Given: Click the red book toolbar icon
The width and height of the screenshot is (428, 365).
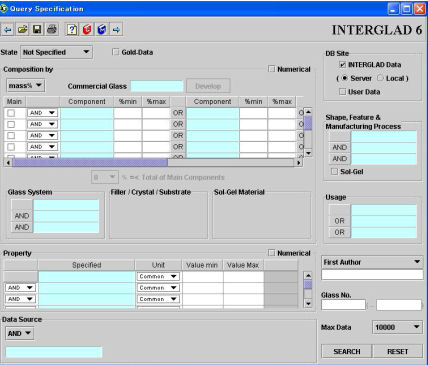Looking at the screenshot, I should click(x=87, y=30).
